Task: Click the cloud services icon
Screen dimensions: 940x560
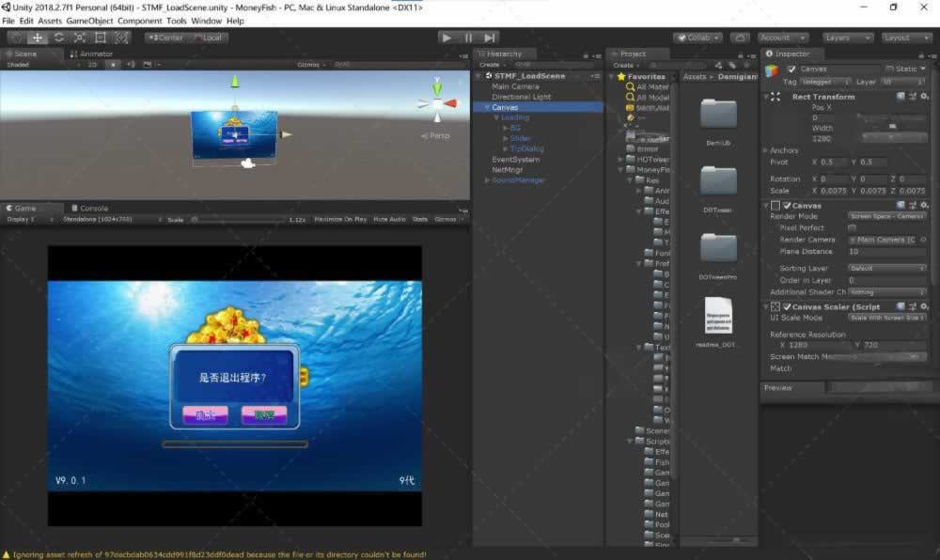Action: click(x=740, y=38)
